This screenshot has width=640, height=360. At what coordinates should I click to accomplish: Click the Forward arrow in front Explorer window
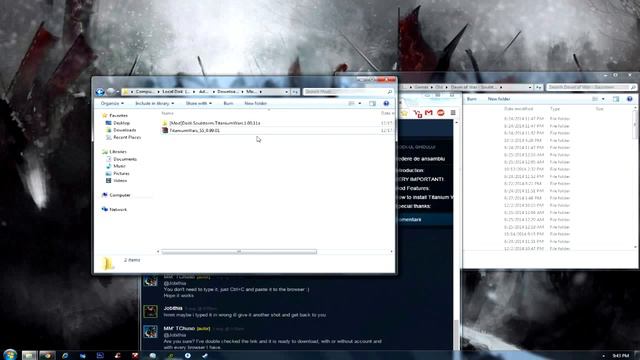pos(110,92)
